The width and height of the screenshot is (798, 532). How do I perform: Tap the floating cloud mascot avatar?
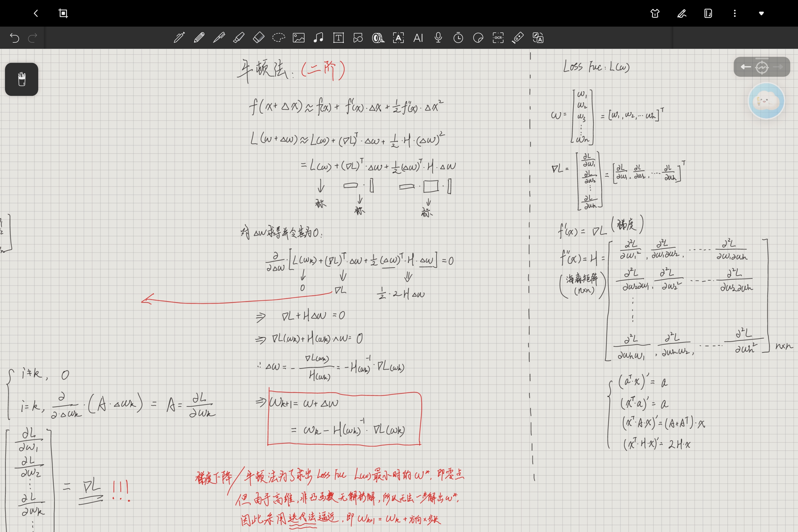tap(766, 101)
